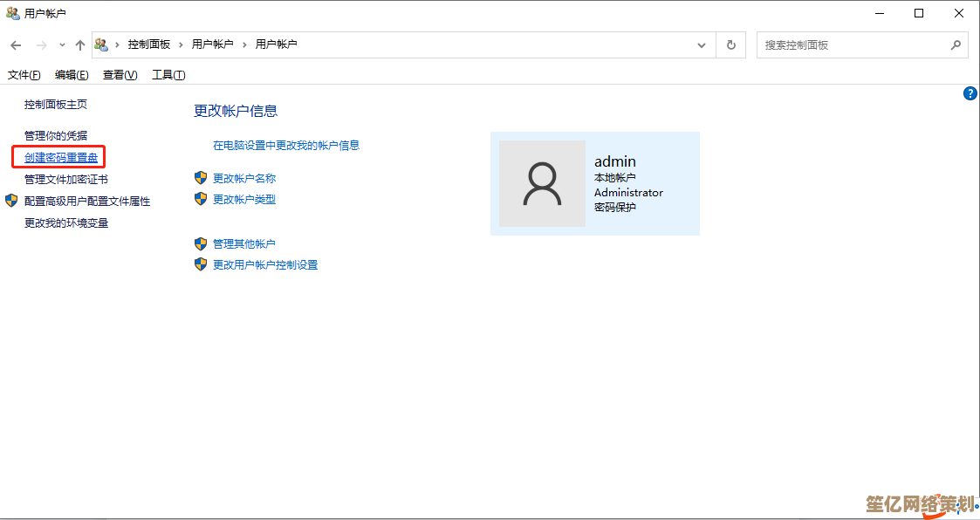980x520 pixels.
Task: Open the recent locations dropdown arrow
Action: tap(62, 44)
